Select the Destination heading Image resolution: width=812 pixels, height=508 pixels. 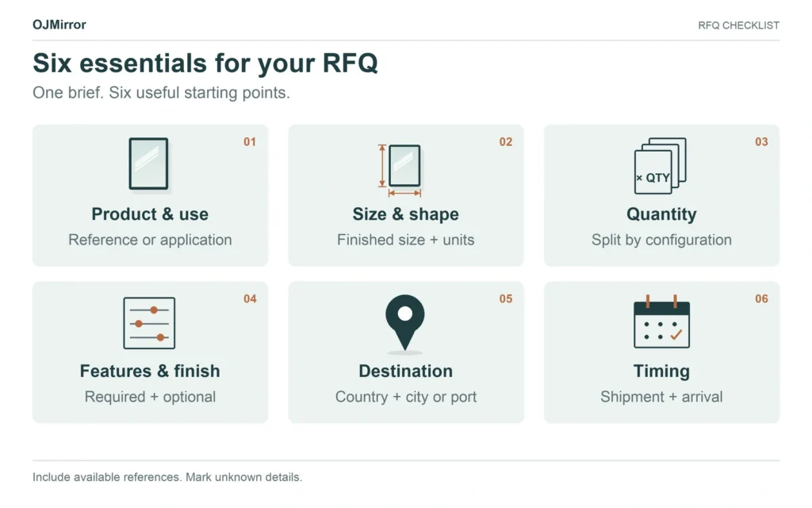[x=405, y=371]
